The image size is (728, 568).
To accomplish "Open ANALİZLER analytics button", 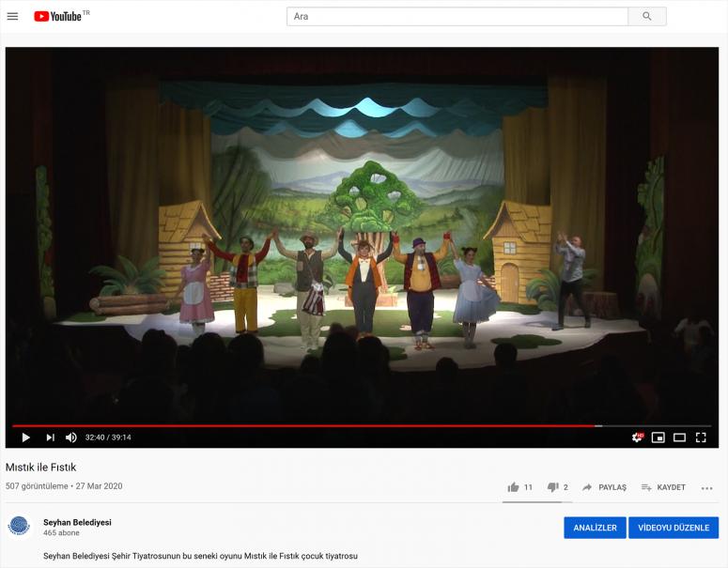I will 595,528.
